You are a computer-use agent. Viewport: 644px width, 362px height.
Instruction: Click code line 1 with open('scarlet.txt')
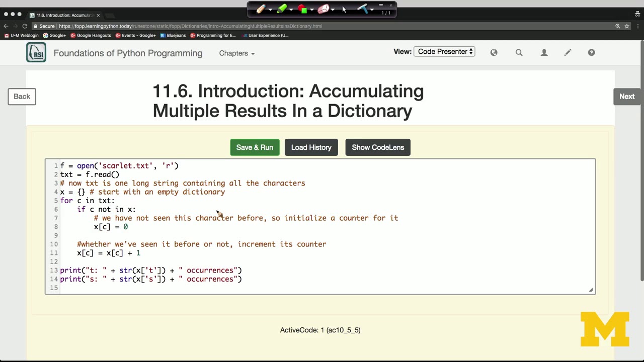tap(119, 166)
